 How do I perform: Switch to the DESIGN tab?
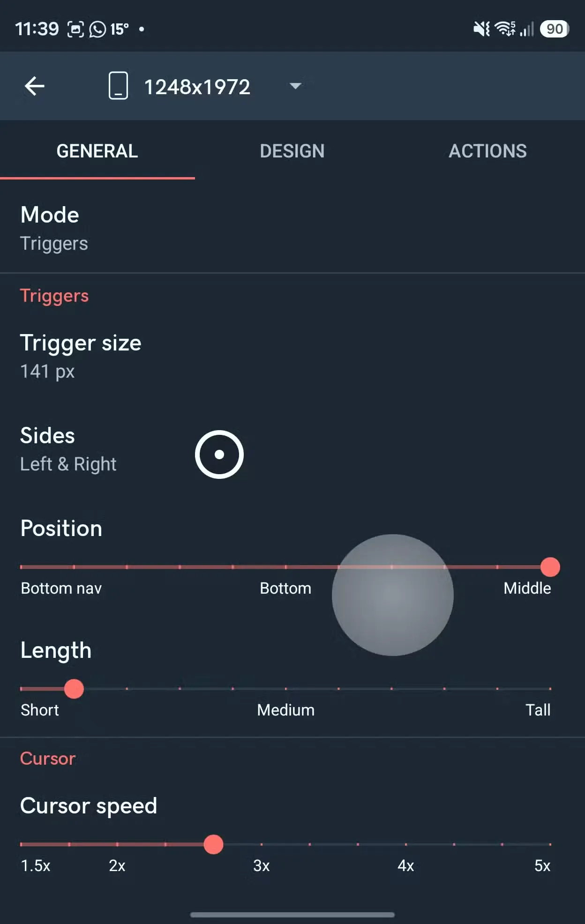[x=292, y=151]
